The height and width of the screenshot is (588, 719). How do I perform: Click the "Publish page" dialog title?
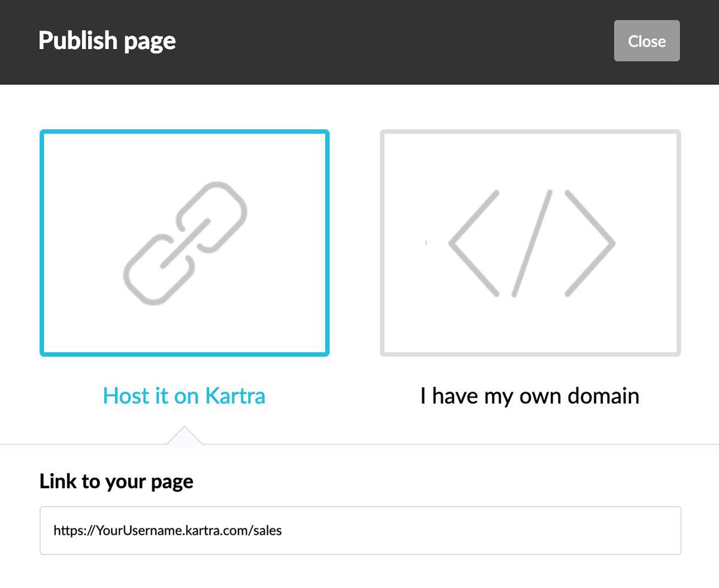point(107,41)
